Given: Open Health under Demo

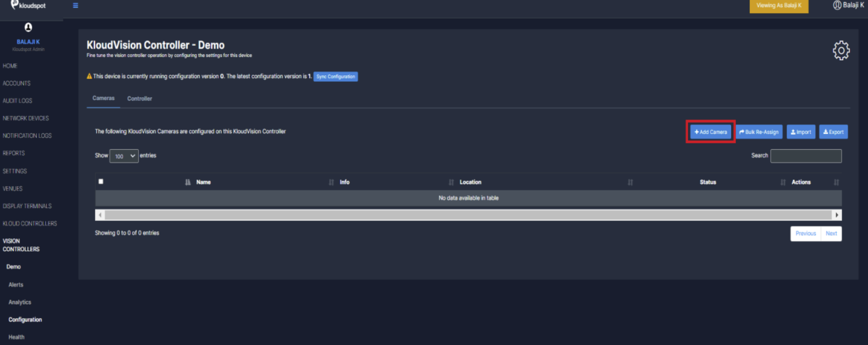Looking at the screenshot, I should pos(16,337).
